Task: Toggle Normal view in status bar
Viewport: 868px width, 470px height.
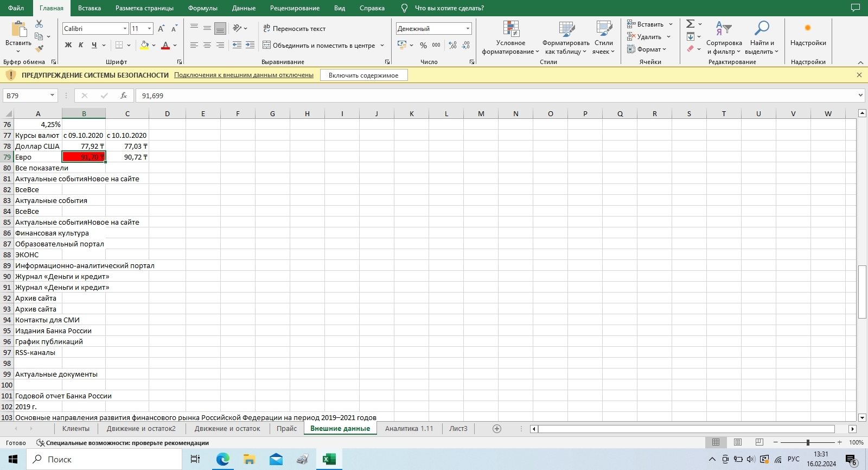Action: [716, 442]
